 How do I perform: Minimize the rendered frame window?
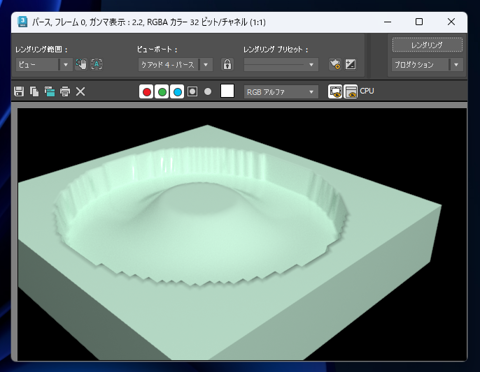coord(387,22)
